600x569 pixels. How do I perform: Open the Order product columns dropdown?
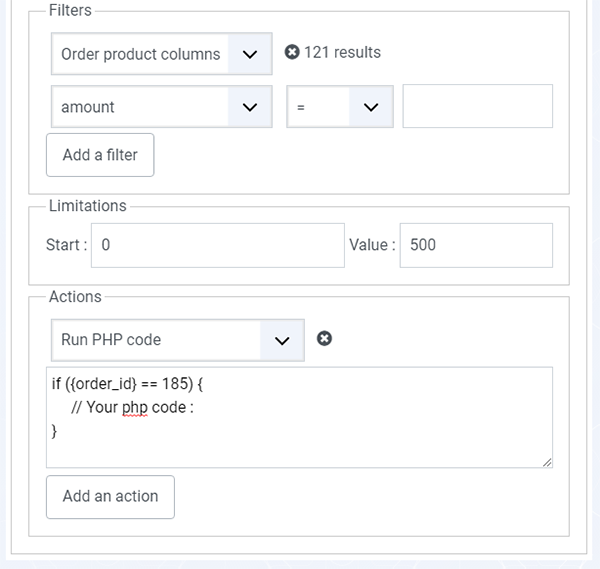pos(162,54)
